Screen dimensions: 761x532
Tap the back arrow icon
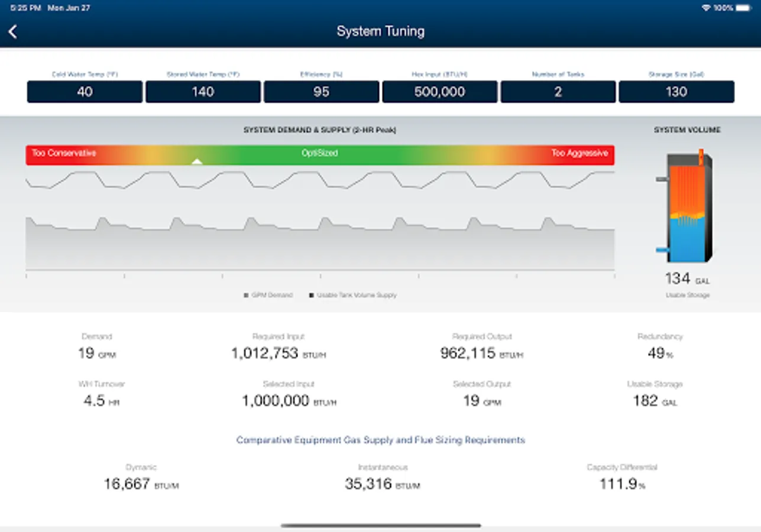coord(13,31)
